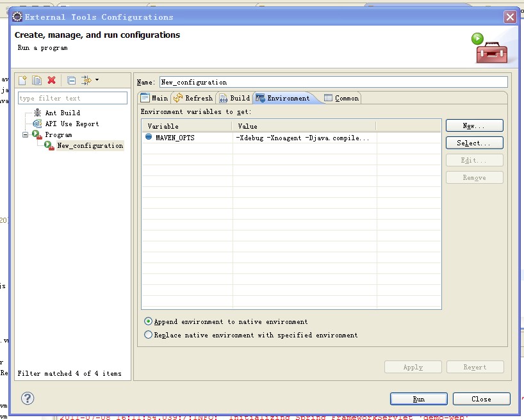Select Replace native environment with specified environment
Viewport: 524px width, 420px height.
click(149, 335)
